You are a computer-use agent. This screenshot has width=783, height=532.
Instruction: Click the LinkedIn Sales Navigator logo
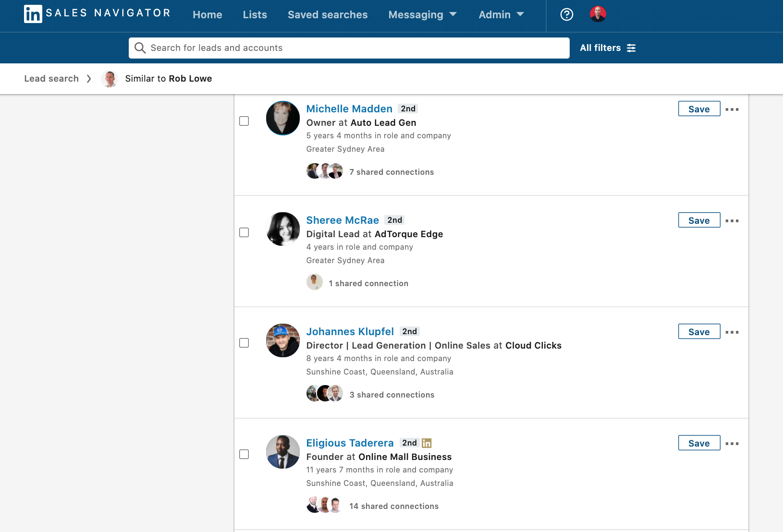97,14
